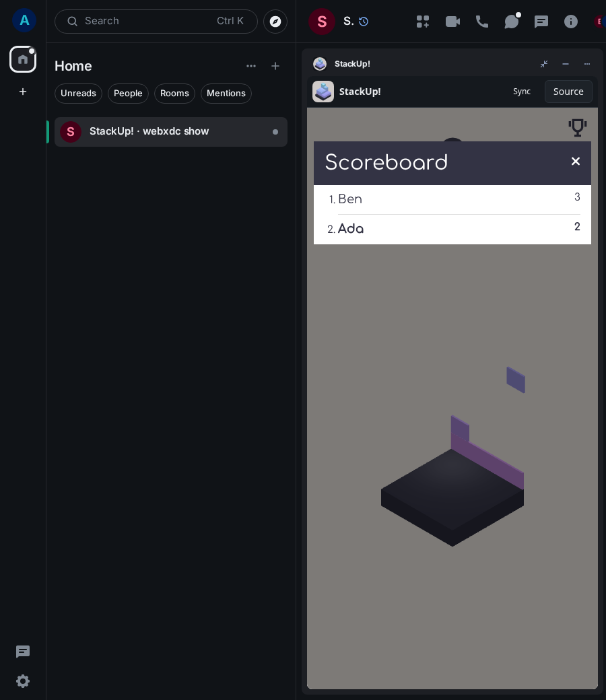Screen dimensions: 606x700
Task: Filter the room list by Mentions
Action: pos(226,94)
